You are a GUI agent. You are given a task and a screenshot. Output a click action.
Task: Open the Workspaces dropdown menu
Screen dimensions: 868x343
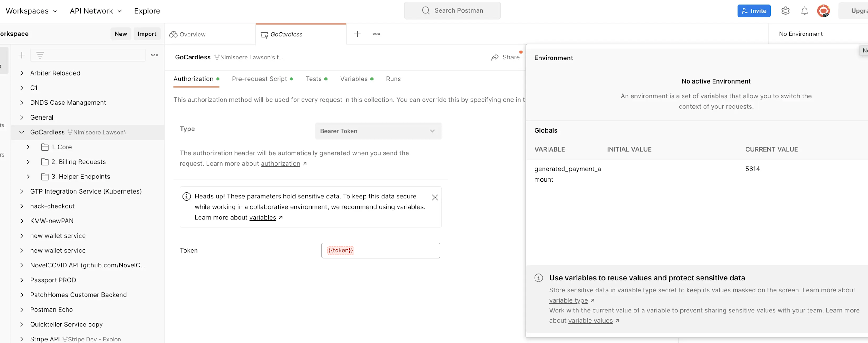32,11
